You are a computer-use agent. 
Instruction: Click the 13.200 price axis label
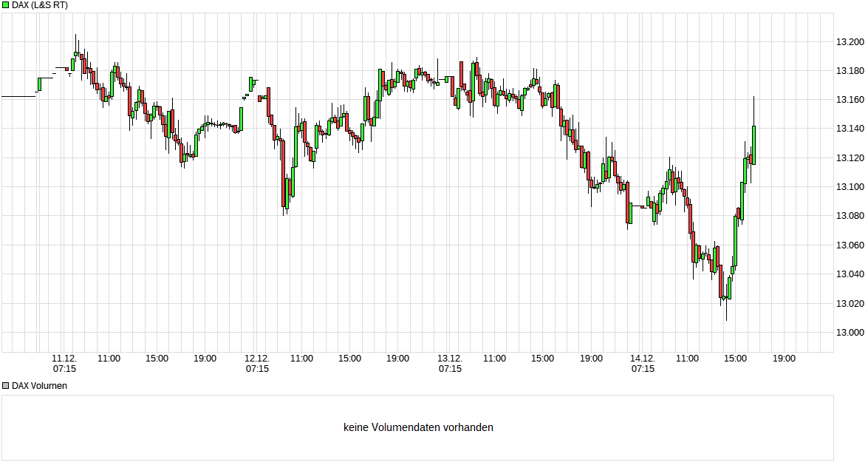coord(850,41)
